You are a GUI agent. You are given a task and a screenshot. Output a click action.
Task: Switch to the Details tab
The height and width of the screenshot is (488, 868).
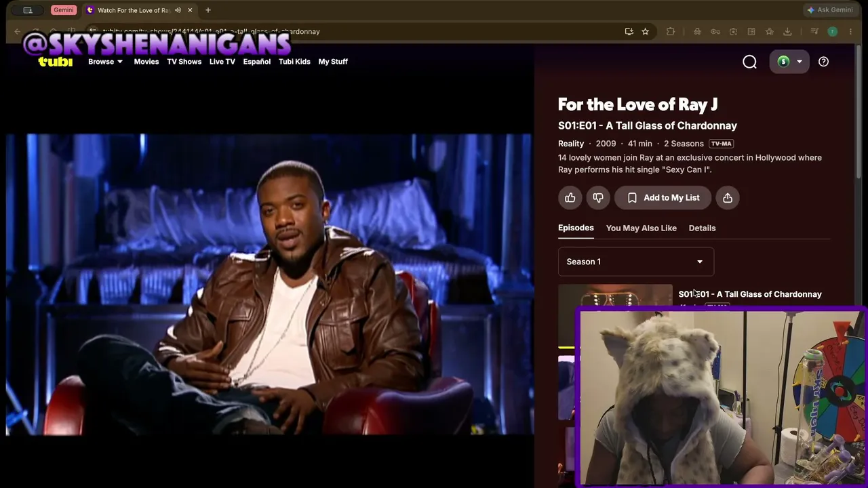[702, 228]
